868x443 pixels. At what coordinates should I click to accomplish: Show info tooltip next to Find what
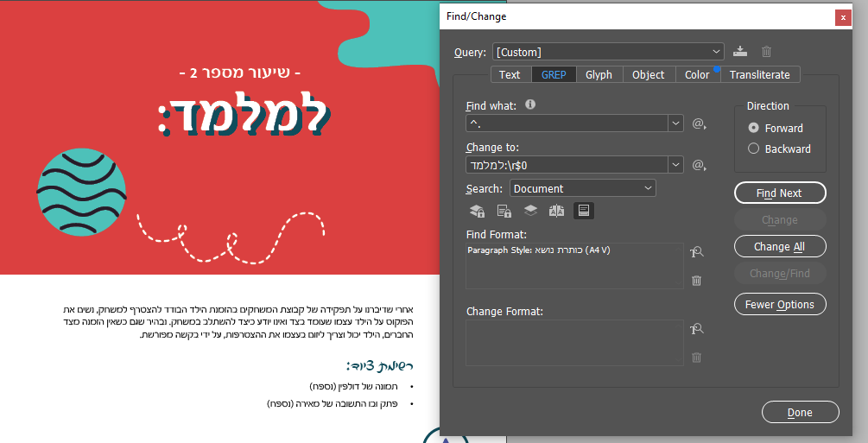click(x=530, y=104)
